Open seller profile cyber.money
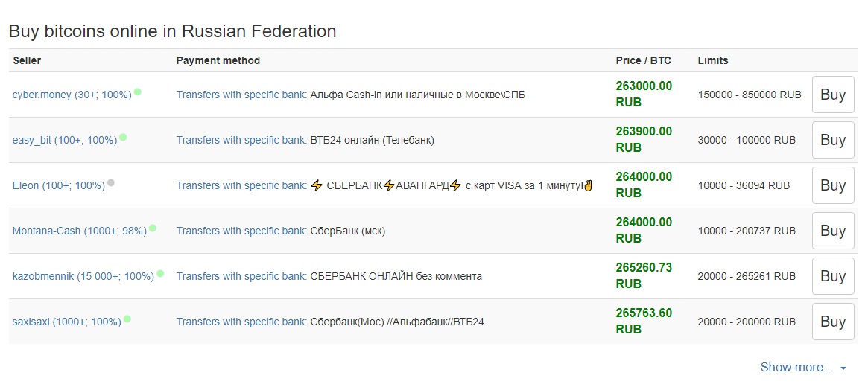 (72, 95)
